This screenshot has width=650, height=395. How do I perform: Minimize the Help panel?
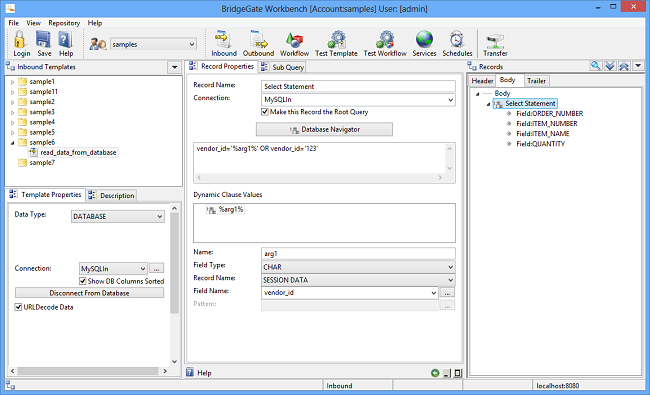(x=446, y=373)
